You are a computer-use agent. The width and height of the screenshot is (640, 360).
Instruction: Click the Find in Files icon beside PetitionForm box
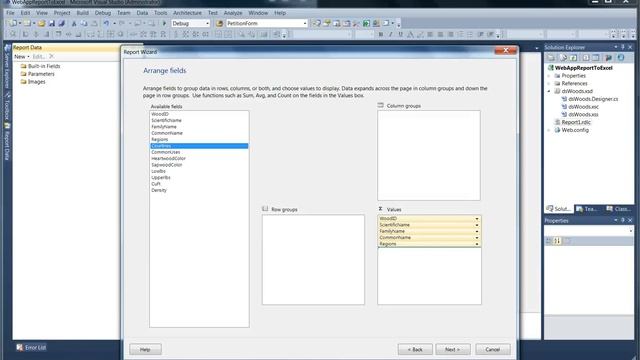pyautogui.click(x=219, y=23)
